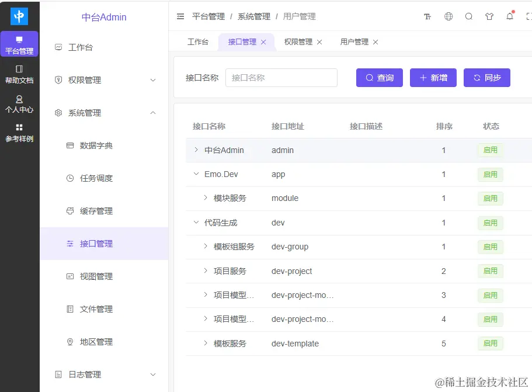Expand the 模块服务 row

click(206, 197)
